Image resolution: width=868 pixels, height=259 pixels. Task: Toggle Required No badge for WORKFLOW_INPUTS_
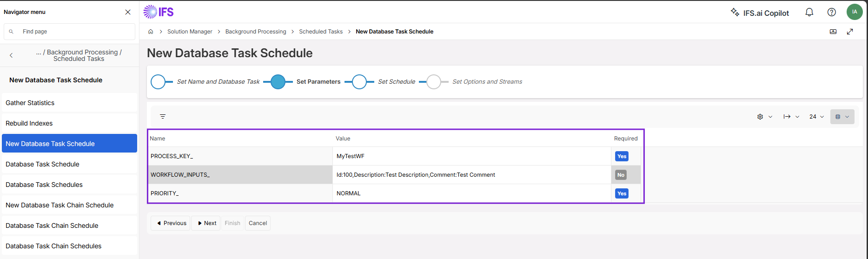(x=621, y=175)
